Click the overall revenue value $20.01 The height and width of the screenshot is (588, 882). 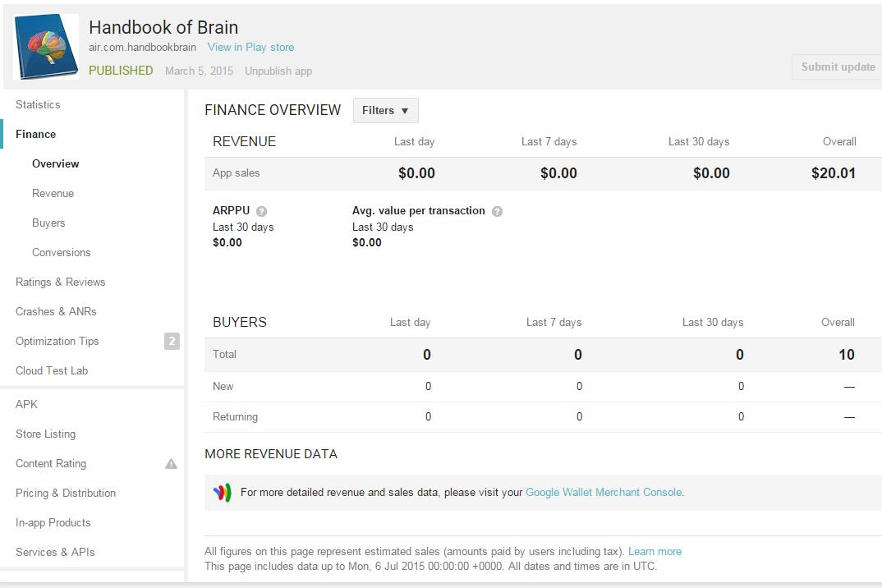click(x=833, y=173)
